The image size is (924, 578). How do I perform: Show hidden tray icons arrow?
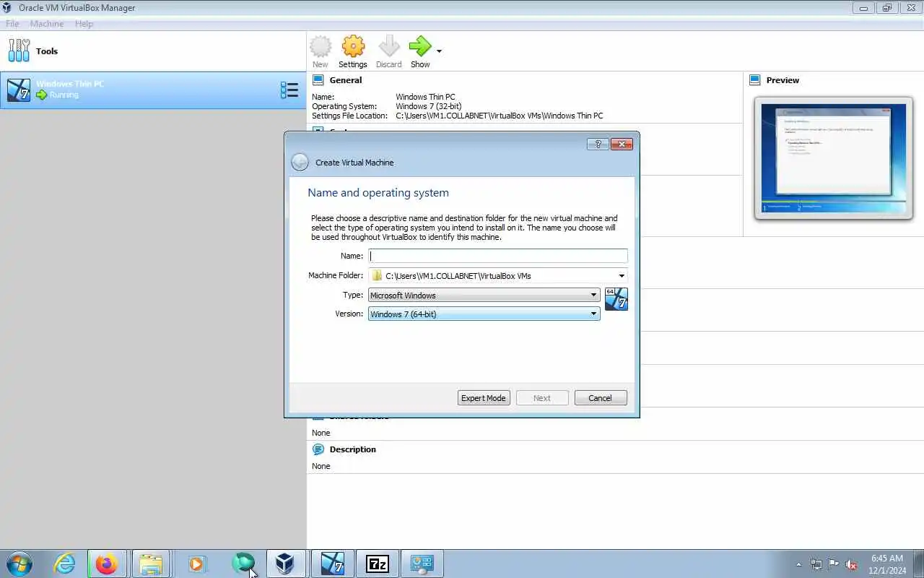click(x=798, y=564)
